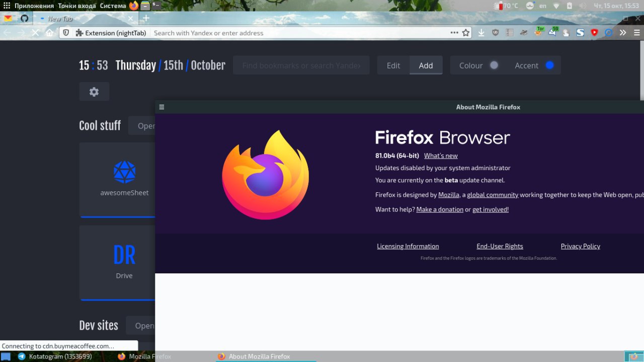Open the blue clock extension
This screenshot has height=362, width=644.
click(x=608, y=33)
